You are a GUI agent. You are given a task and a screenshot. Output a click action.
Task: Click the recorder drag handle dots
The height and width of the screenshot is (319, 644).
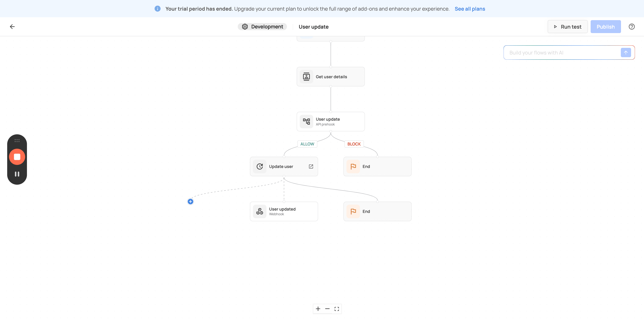click(x=17, y=141)
